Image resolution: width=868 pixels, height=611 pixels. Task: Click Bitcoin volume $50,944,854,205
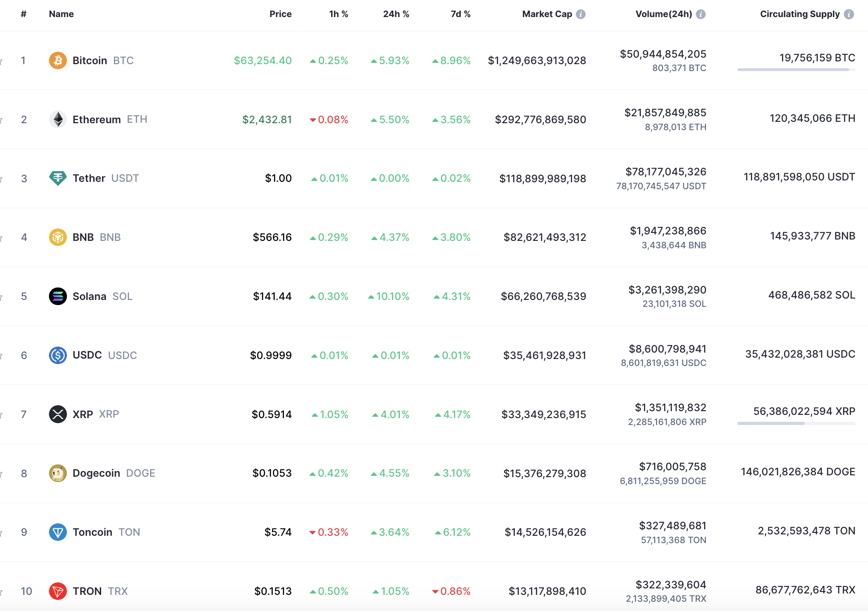[663, 54]
